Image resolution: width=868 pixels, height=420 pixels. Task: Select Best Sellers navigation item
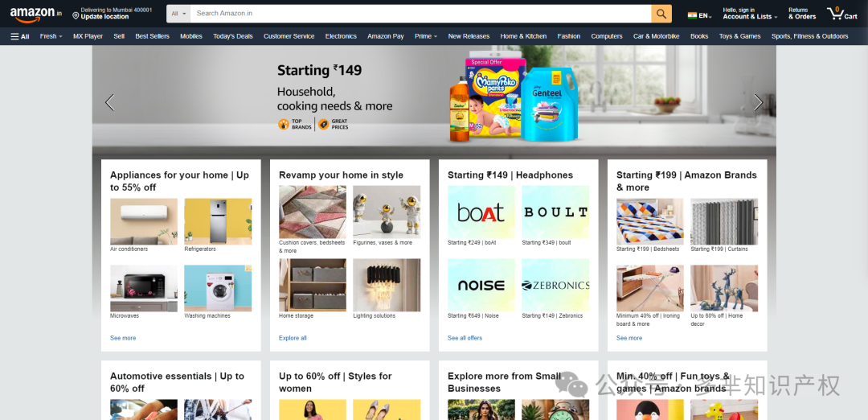pyautogui.click(x=152, y=36)
